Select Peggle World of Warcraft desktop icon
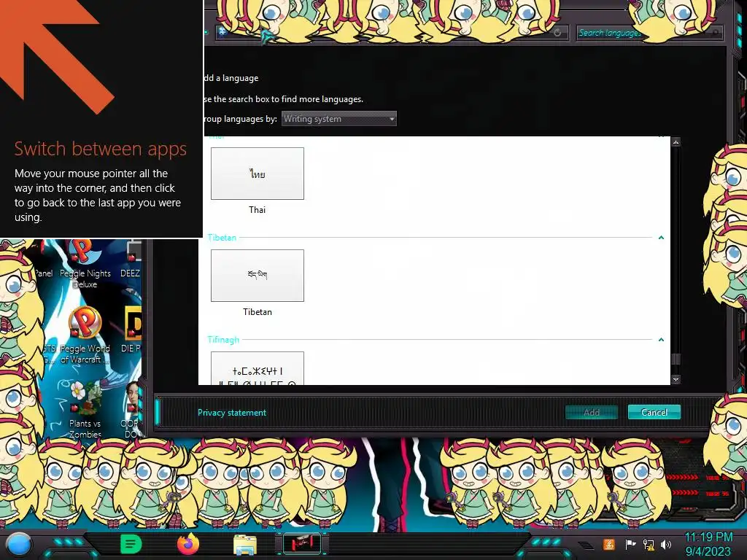Viewport: 747px width, 560px height. [x=85, y=335]
